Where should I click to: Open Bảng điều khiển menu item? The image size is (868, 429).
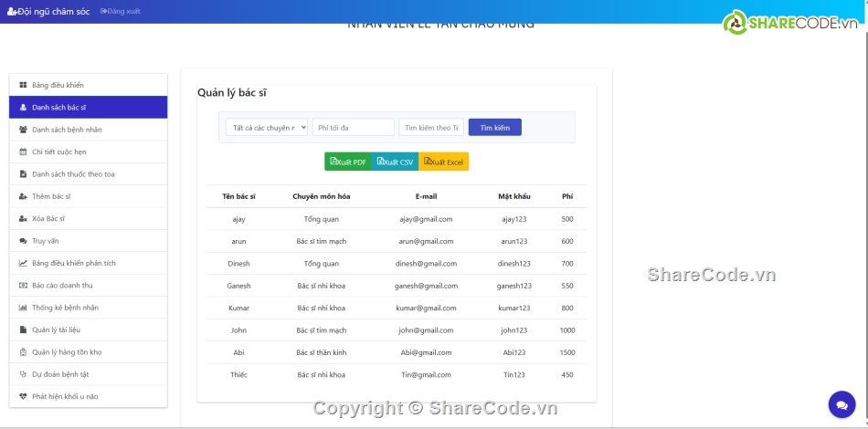(88, 85)
